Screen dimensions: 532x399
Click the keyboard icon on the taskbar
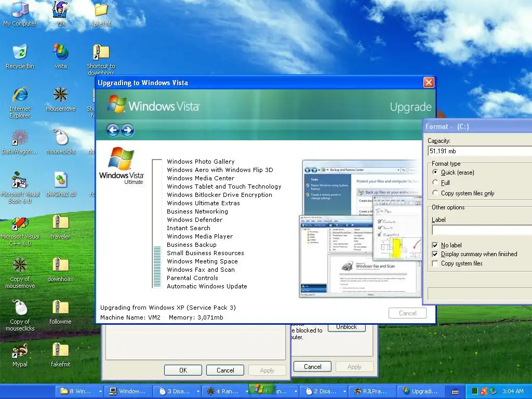click(455, 392)
